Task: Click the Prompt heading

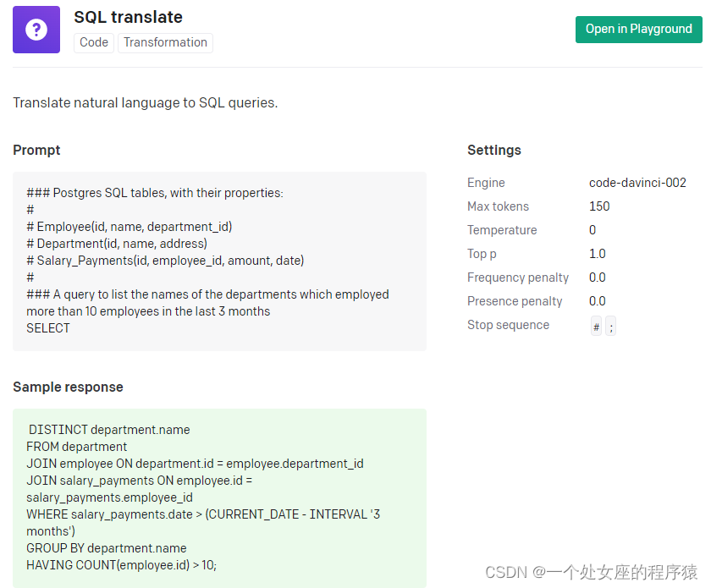Action: click(x=36, y=150)
